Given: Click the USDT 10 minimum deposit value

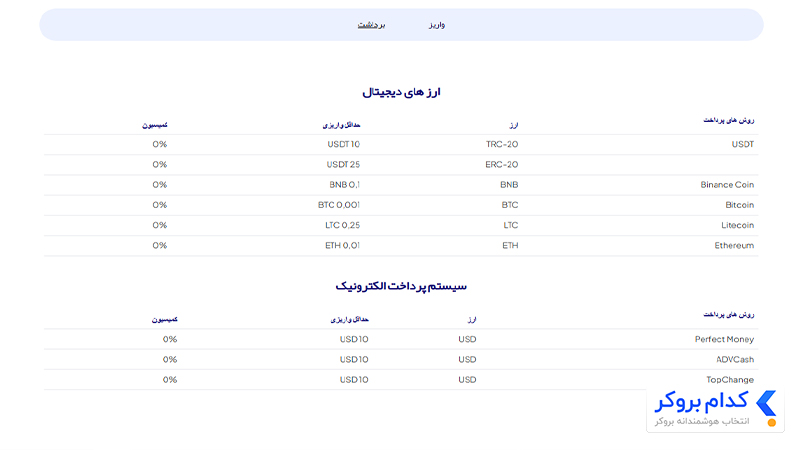Looking at the screenshot, I should pyautogui.click(x=343, y=144).
